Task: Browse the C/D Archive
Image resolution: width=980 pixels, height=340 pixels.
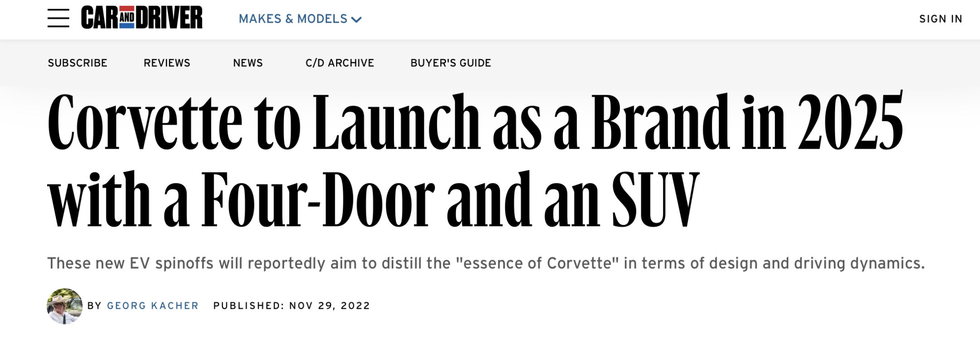Action: [340, 63]
